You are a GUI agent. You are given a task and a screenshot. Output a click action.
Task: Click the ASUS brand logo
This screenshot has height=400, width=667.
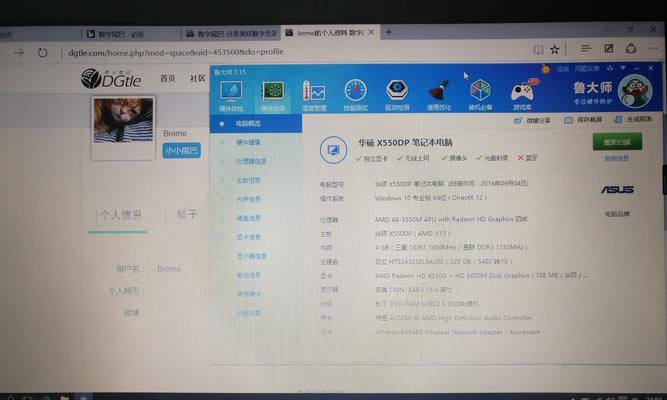pos(617,190)
